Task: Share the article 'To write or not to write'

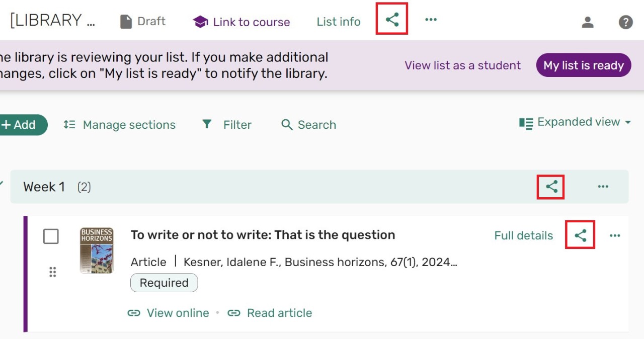Action: coord(580,234)
